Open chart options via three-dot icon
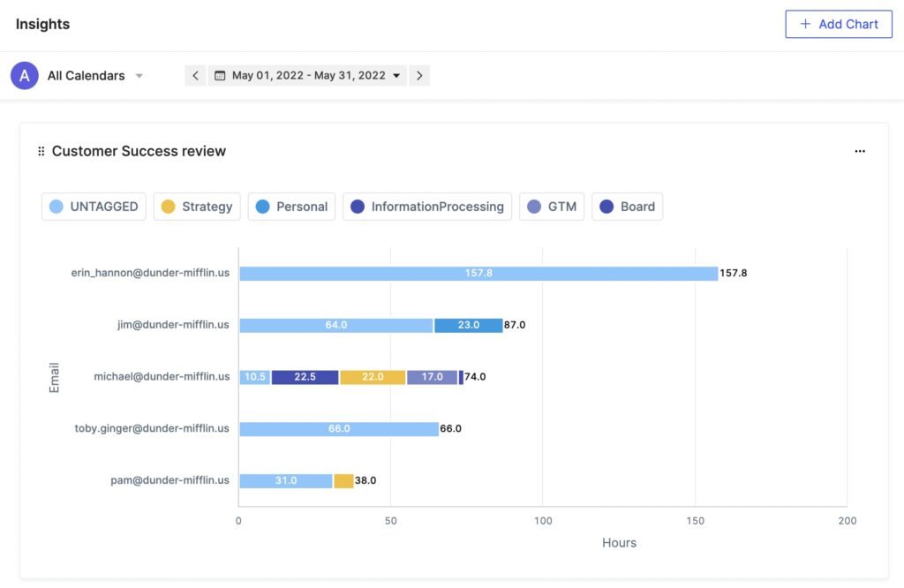This screenshot has height=588, width=904. [860, 151]
